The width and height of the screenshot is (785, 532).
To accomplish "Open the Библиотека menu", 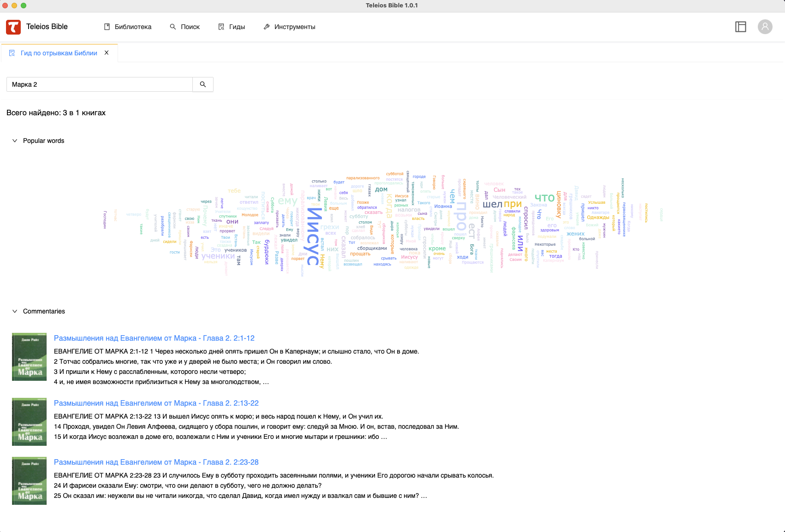I will coord(128,27).
